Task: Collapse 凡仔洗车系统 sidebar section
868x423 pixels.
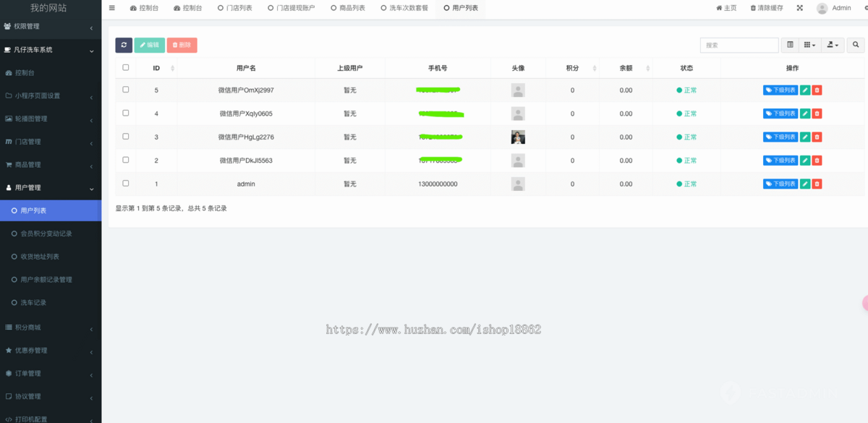Action: tap(51, 50)
